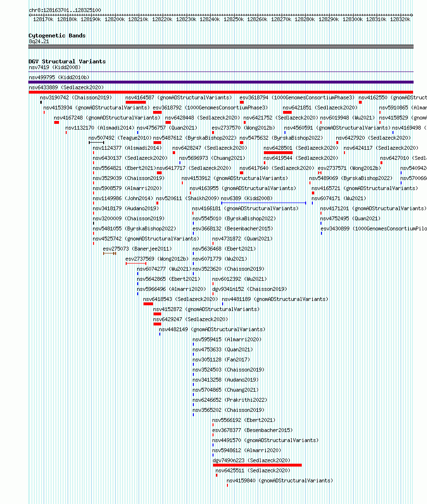Image resolution: width=427 pixels, height=504 pixels.
Task: Select nsv6019948 (Wu2021) label
Action: (347, 118)
